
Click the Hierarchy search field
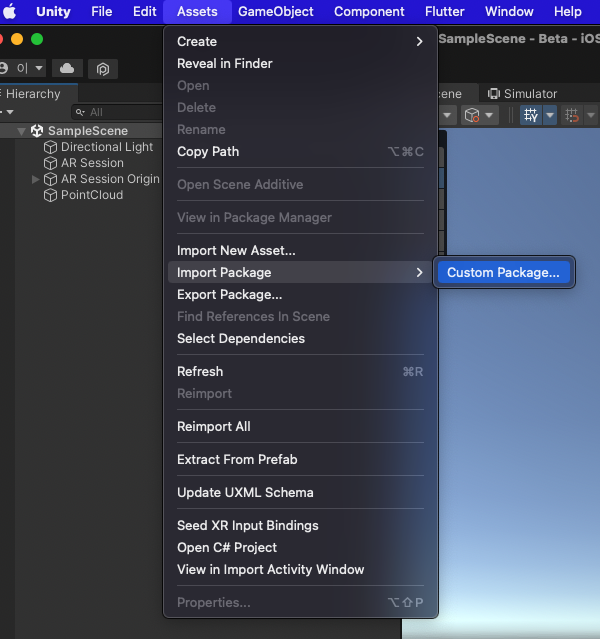[x=118, y=112]
